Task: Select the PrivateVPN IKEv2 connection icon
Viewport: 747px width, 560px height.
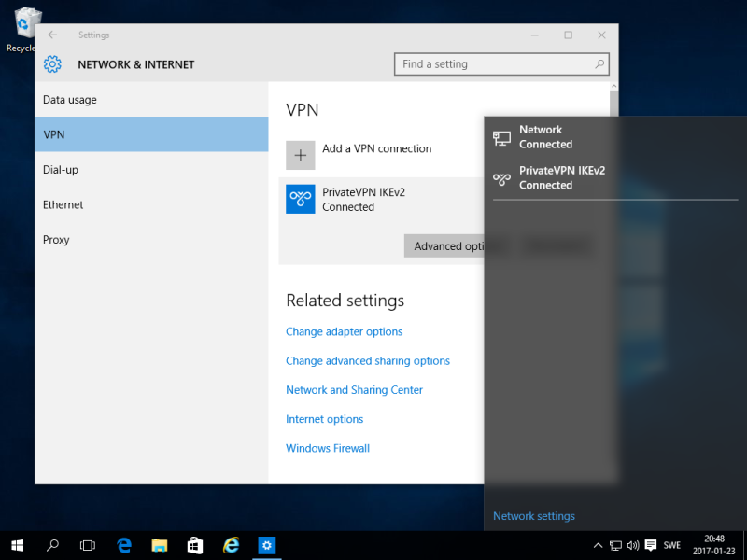Action: coord(300,199)
